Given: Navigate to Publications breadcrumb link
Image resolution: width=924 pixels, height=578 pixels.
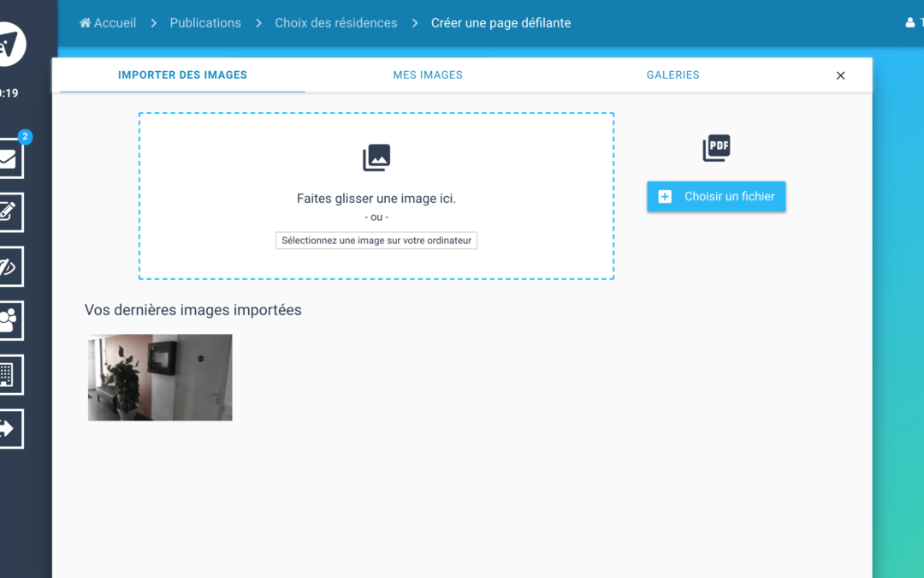Looking at the screenshot, I should click(205, 23).
